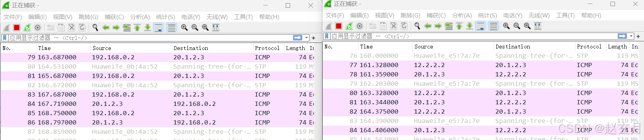Jump to first packet in right window
Screen dimensions: 644x140
(459, 26)
